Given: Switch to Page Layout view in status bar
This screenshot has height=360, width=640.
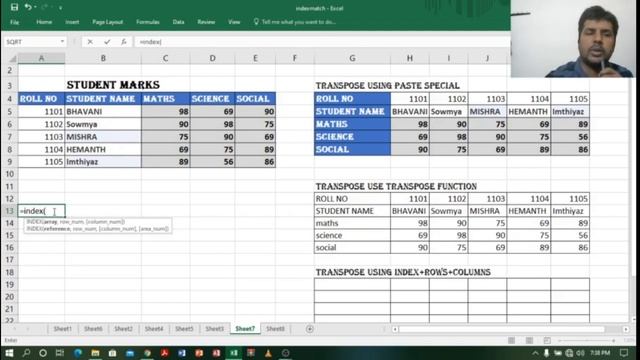Looking at the screenshot, I should (x=529, y=340).
